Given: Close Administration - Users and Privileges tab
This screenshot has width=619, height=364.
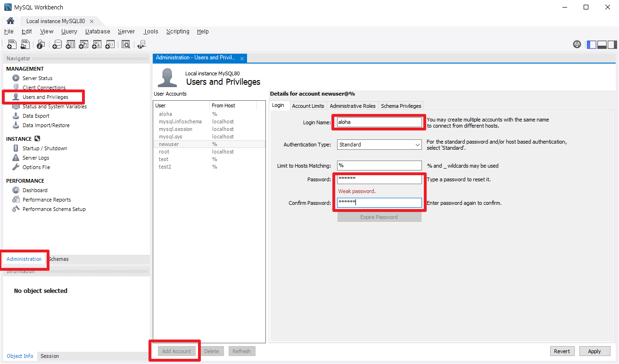Looking at the screenshot, I should [x=242, y=58].
